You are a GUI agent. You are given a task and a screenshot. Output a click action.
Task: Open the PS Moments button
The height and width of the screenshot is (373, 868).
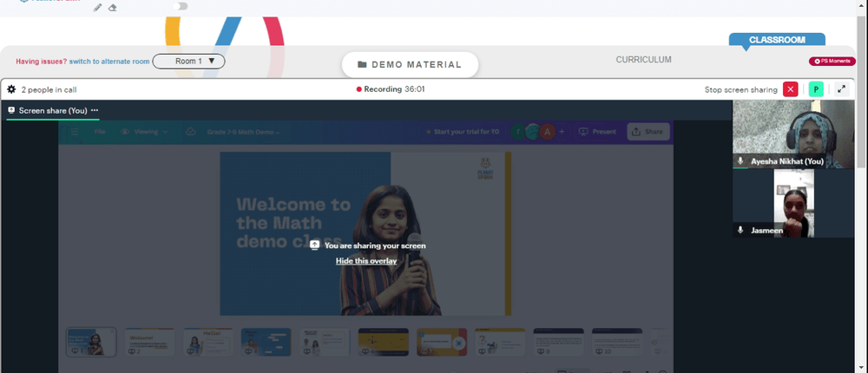point(832,62)
